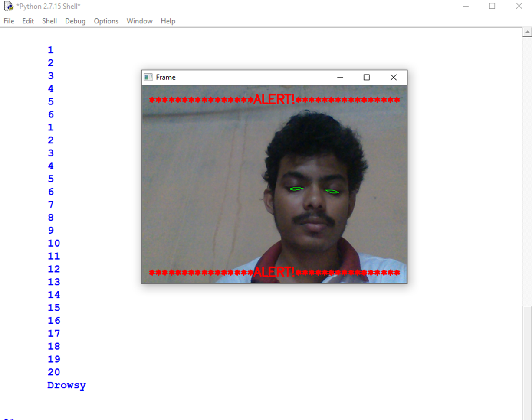Click the blink counter number 20
This screenshot has width=532, height=420.
53,372
